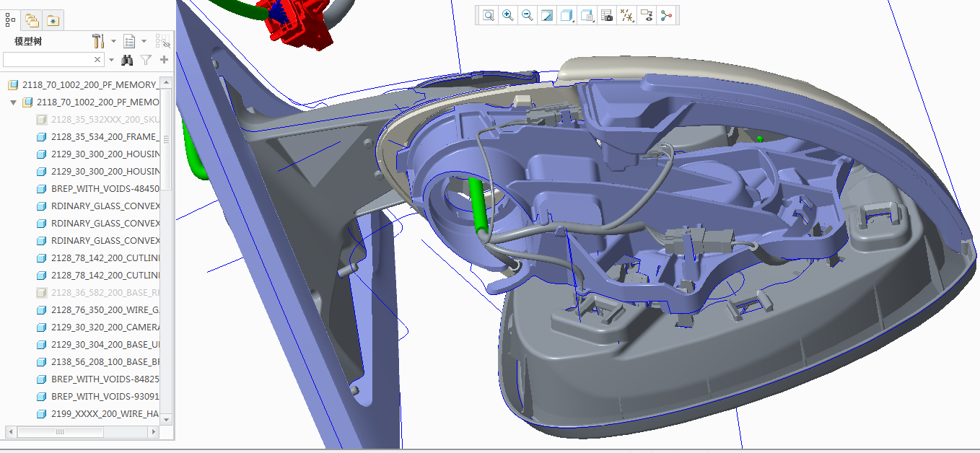Open dropdown arrow beside list-display icon
The width and height of the screenshot is (980, 453).
pos(144,41)
